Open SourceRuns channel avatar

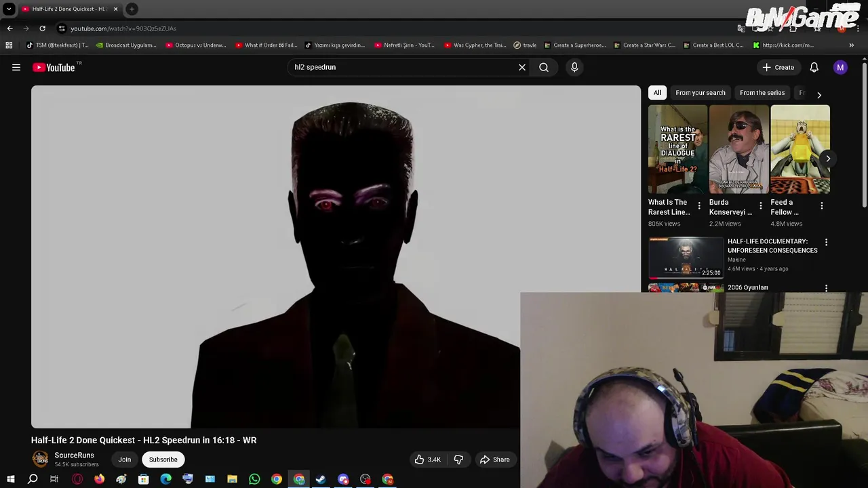pos(41,459)
